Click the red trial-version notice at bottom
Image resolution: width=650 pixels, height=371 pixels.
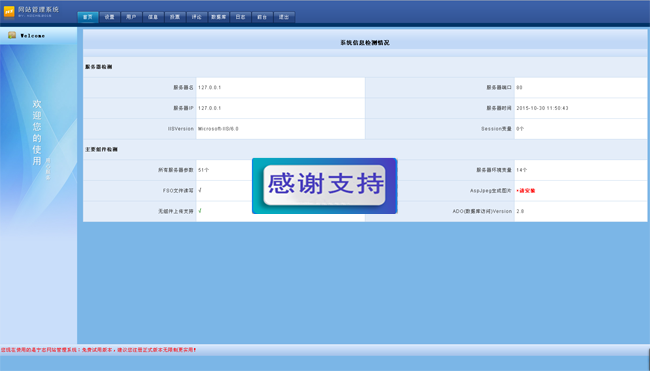98,350
